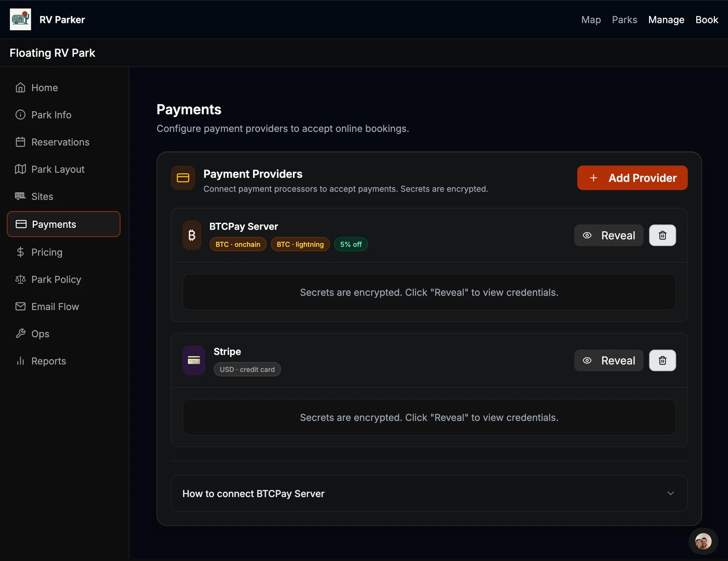Screen dimensions: 728x561
Task: Delete the BTCPay Server provider
Action: [x=663, y=235]
